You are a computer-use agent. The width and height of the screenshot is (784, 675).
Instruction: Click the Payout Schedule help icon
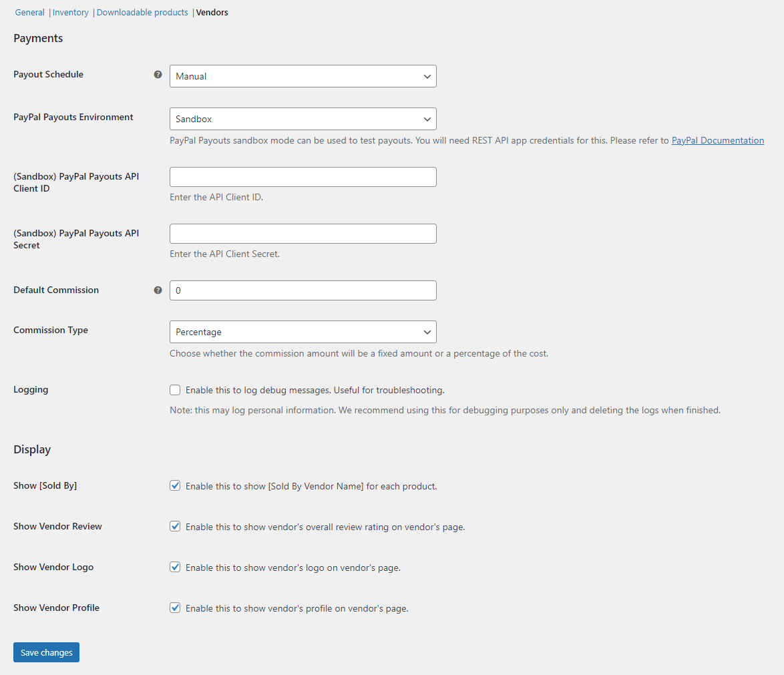(158, 75)
